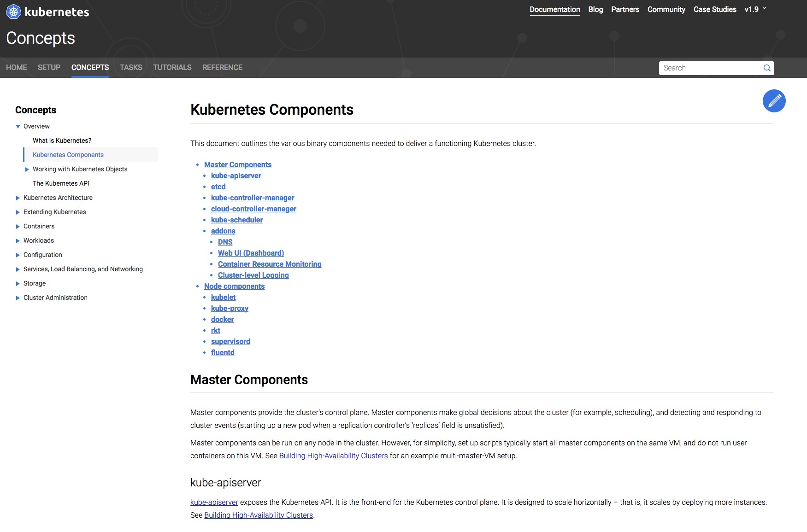807x532 pixels.
Task: Open the first Building High-Availability Clusters link
Action: (x=333, y=456)
